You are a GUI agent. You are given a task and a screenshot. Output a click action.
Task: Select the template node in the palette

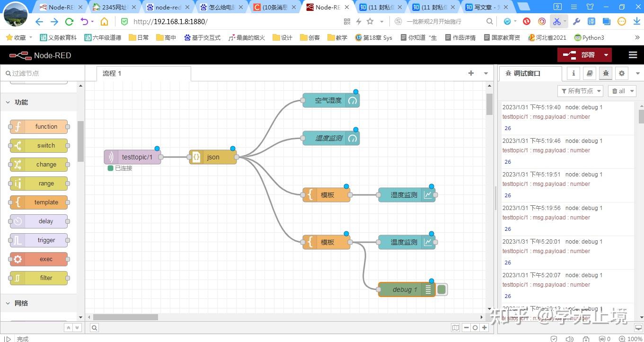(39, 202)
